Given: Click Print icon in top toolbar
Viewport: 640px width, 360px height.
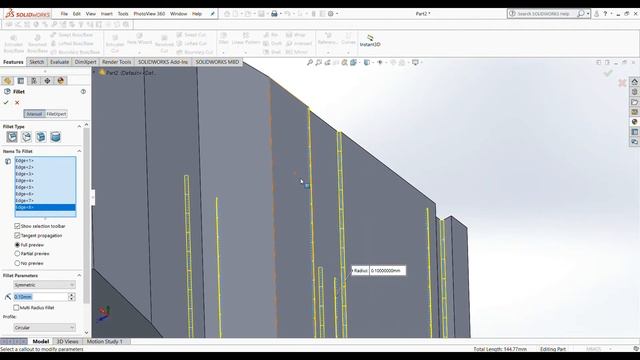Looking at the screenshot, I should coord(274,14).
